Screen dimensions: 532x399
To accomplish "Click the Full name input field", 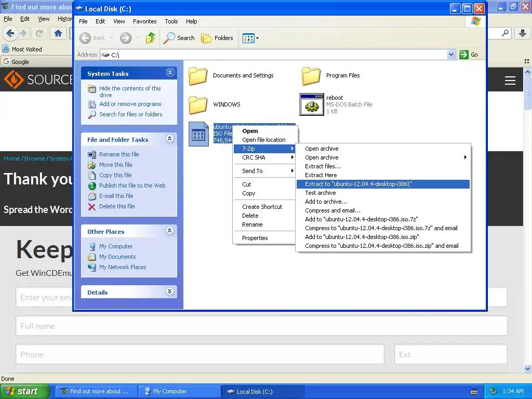I will click(x=262, y=326).
